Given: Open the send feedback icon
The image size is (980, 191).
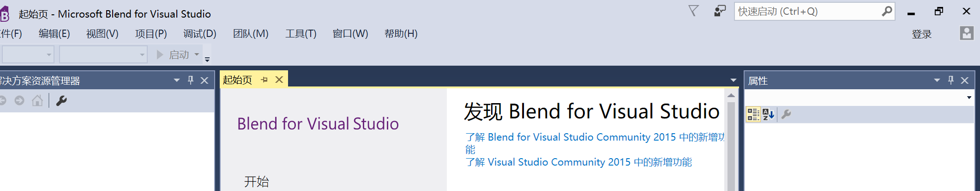Looking at the screenshot, I should pos(720,11).
